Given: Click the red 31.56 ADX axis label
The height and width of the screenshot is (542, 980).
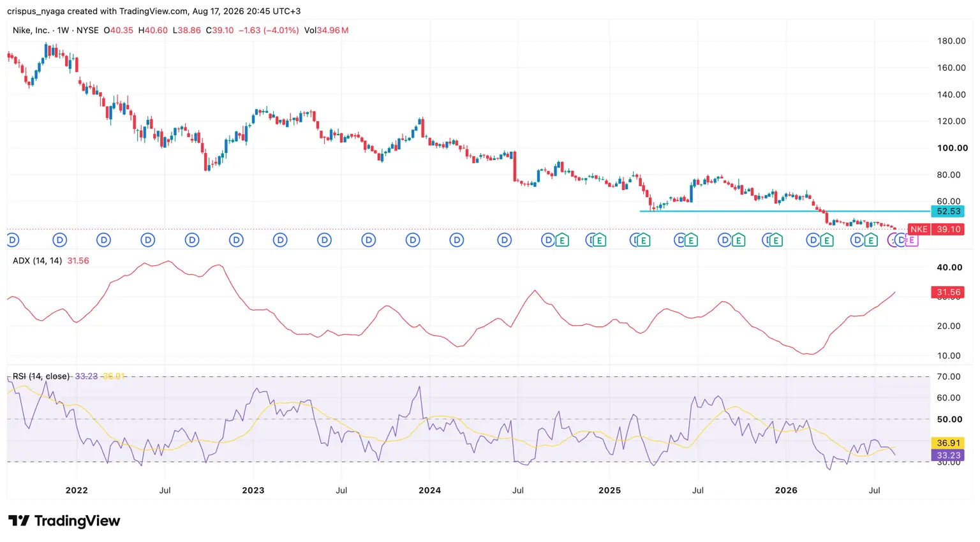Looking at the screenshot, I should 948,292.
